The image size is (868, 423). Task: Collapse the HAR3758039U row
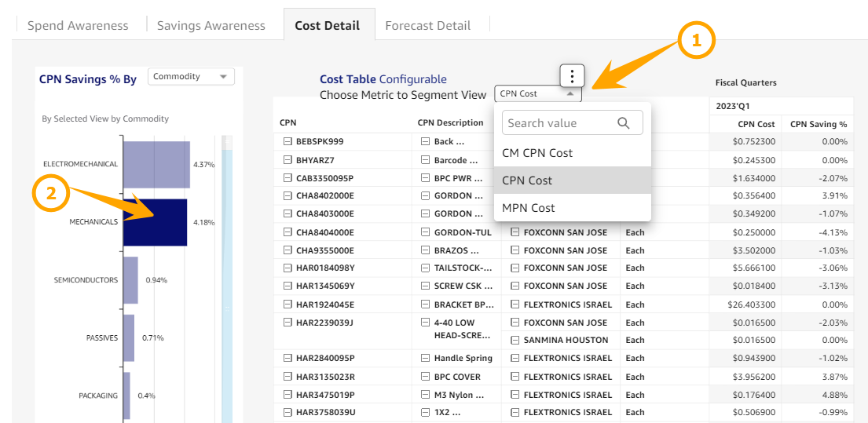click(x=288, y=413)
